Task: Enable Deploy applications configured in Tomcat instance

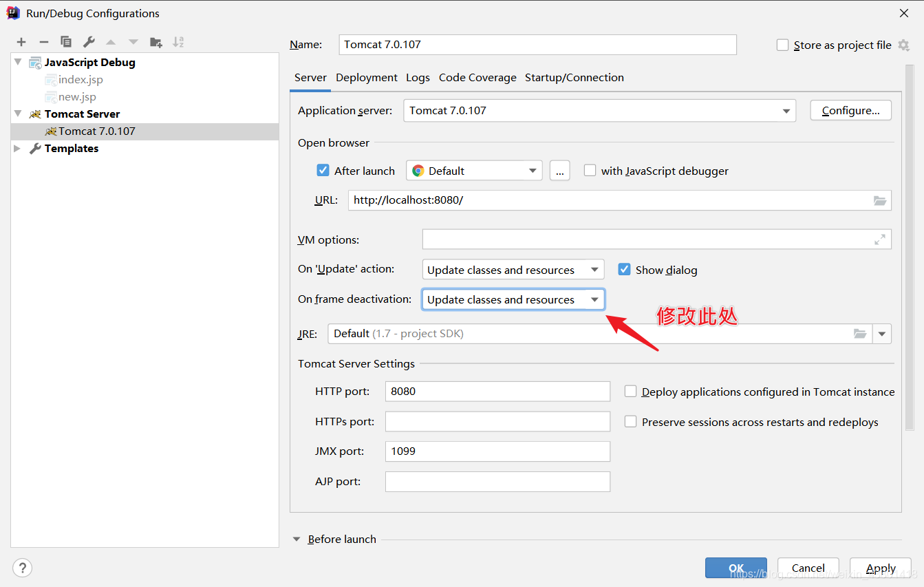Action: point(630,392)
